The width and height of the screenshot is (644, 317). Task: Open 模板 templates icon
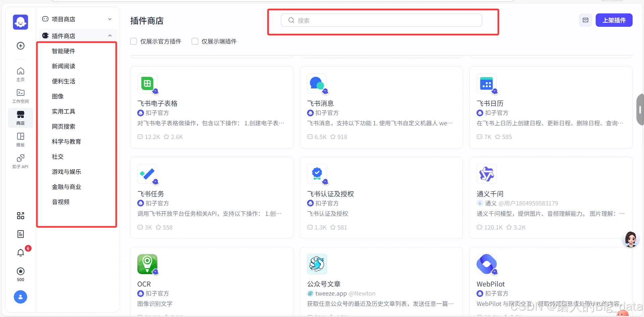(x=20, y=136)
